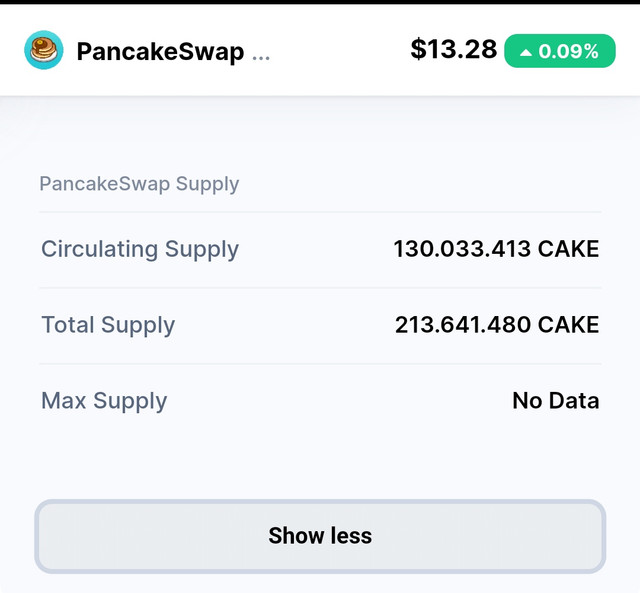
Task: Collapse details with Show less button
Action: pyautogui.click(x=320, y=536)
